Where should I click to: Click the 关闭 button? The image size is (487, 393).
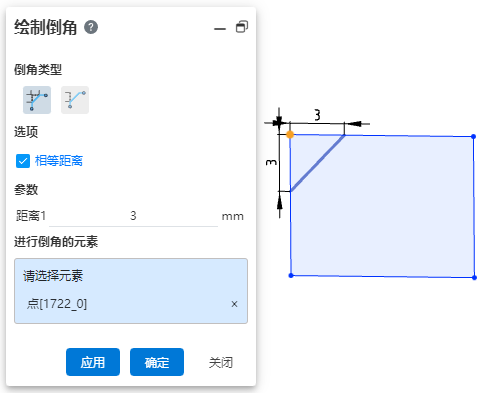click(x=221, y=362)
